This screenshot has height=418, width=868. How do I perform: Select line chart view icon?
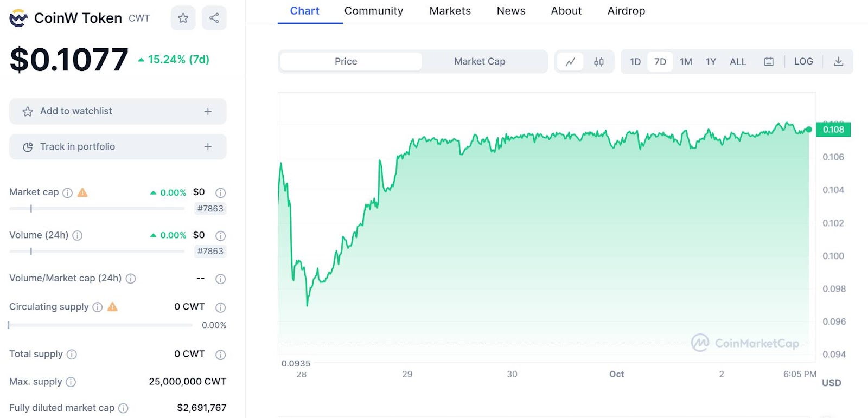coord(570,62)
